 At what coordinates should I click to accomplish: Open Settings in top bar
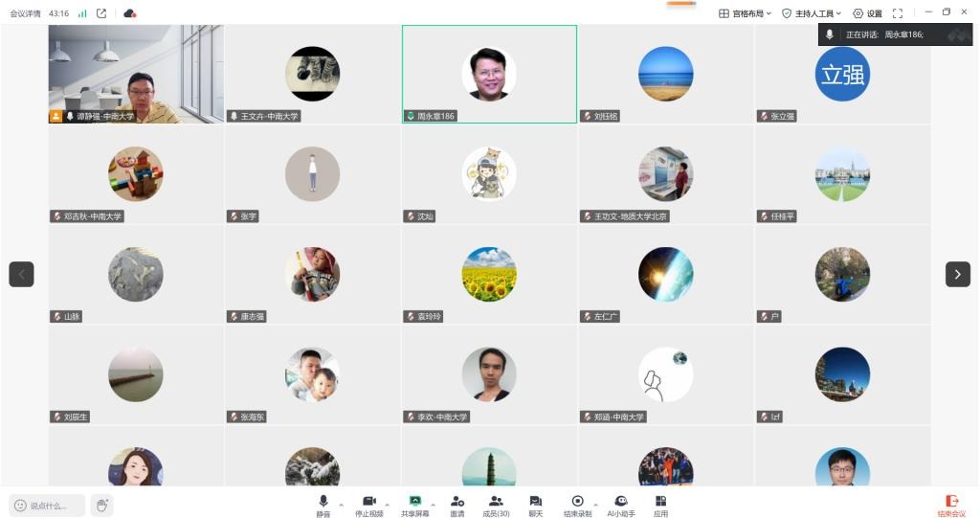pyautogui.click(x=867, y=13)
